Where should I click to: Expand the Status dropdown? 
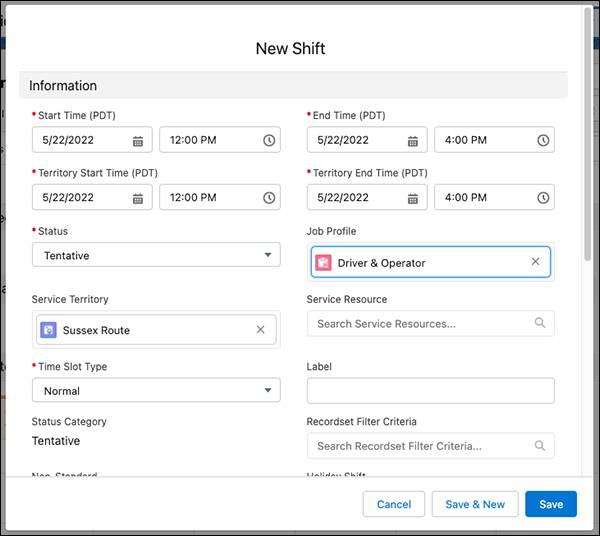(x=156, y=255)
